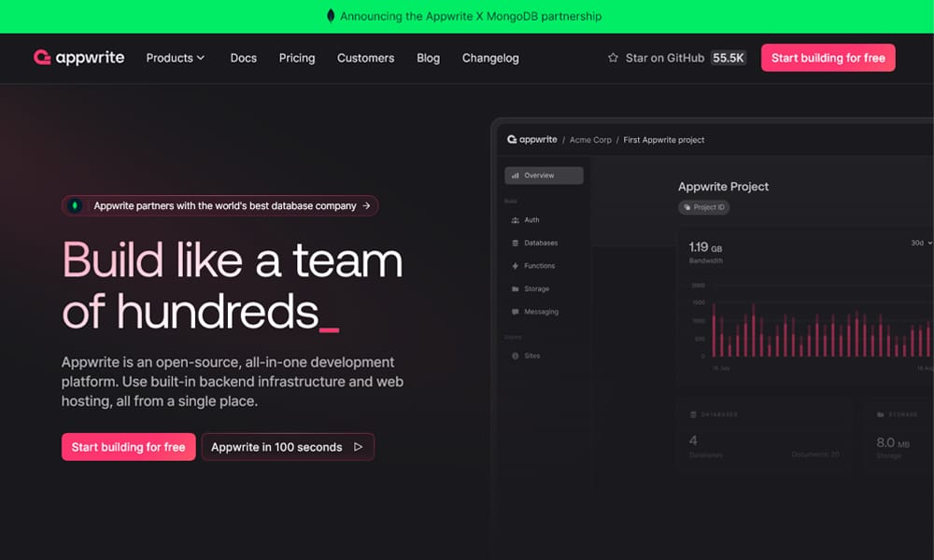Click the Functions lightning icon in the sidebar

(x=516, y=266)
